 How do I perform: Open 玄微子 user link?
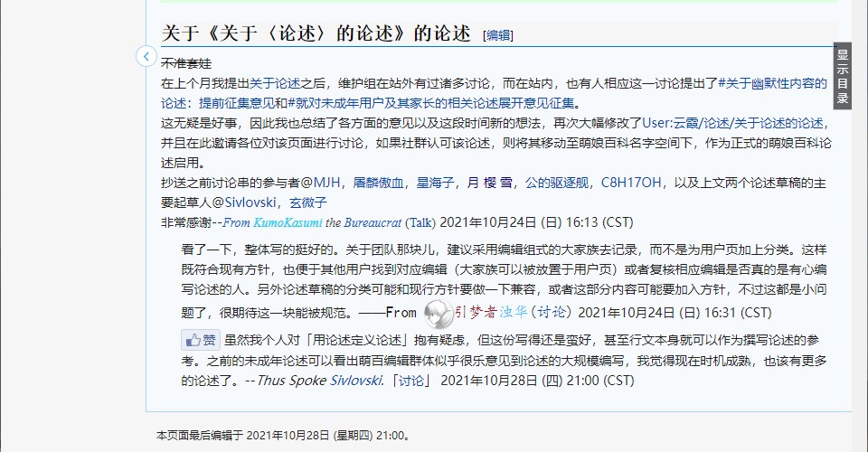[x=308, y=202]
